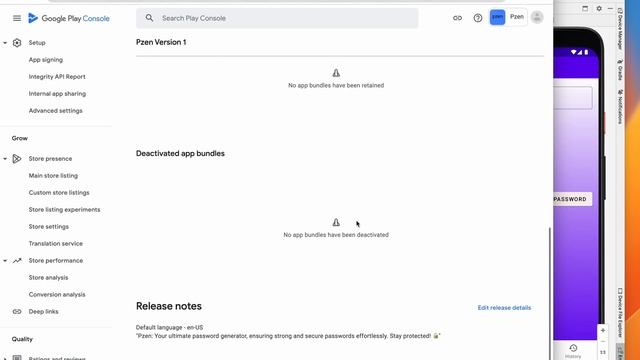640x360 pixels.
Task: Open the hamburger navigation menu
Action: pos(17,18)
